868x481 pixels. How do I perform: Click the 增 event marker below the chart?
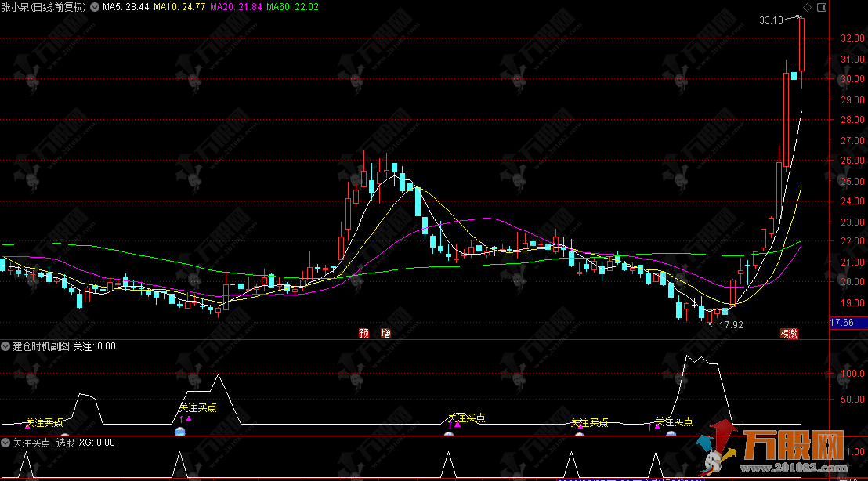385,333
